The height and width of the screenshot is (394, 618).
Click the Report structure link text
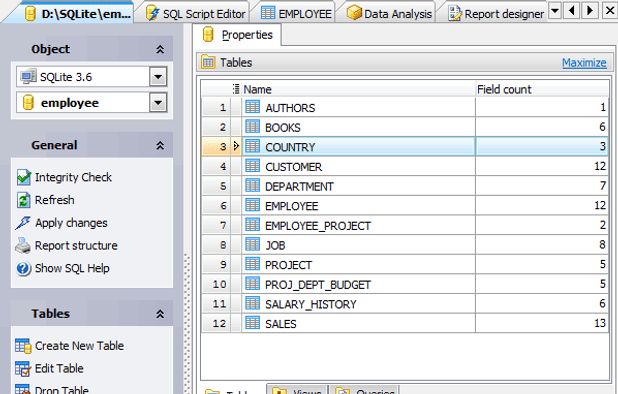[x=76, y=245]
